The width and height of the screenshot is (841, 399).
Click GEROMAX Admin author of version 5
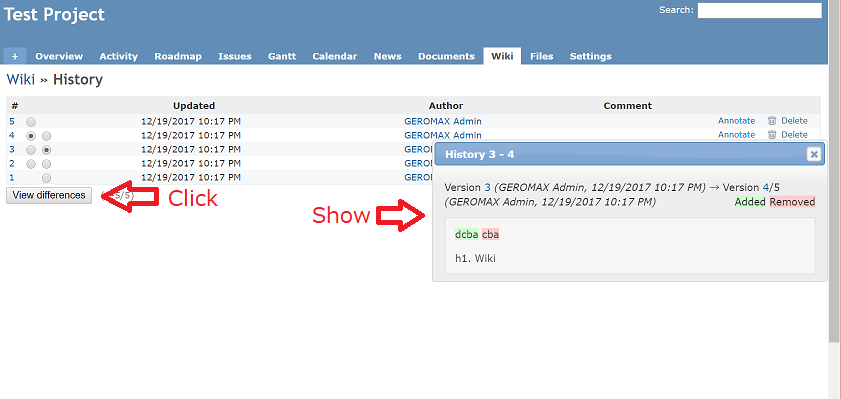442,121
